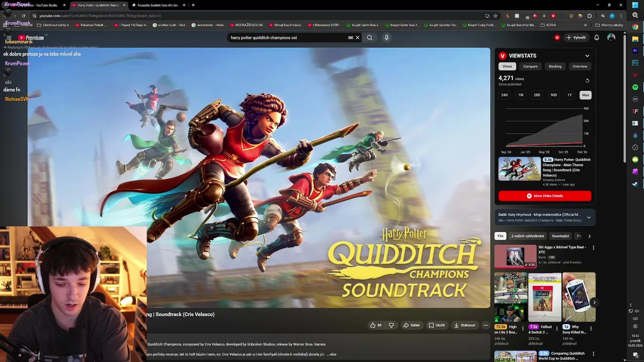This screenshot has width=644, height=362.
Task: Open Windows Start menu
Action: [x=635, y=5]
